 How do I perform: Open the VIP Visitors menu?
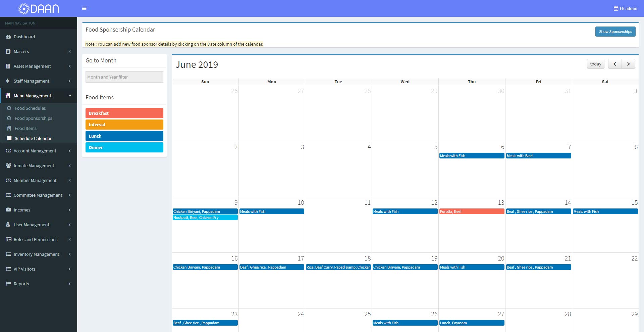tap(39, 269)
